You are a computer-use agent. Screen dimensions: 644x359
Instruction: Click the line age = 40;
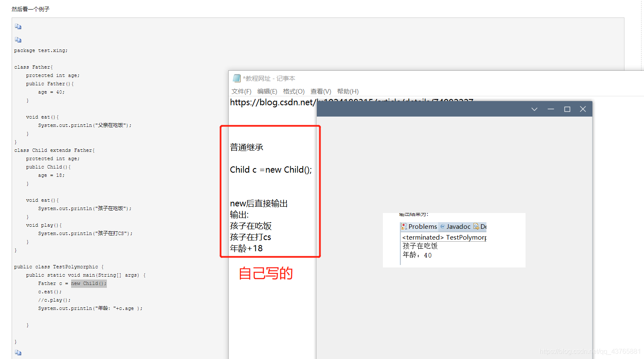coord(52,92)
